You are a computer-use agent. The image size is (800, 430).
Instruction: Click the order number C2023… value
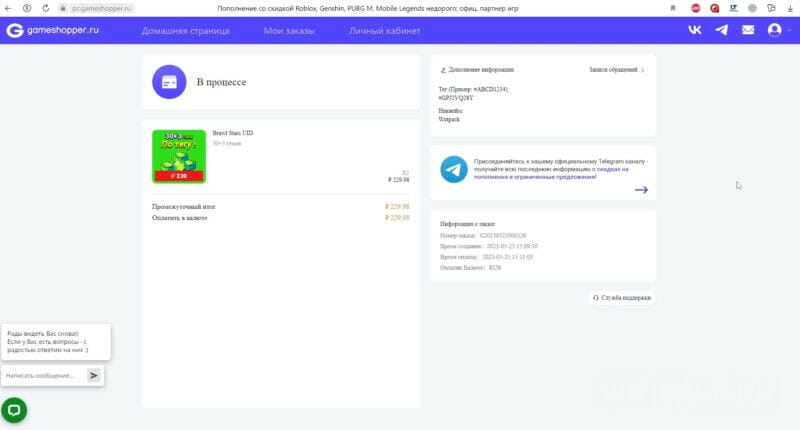click(x=503, y=236)
